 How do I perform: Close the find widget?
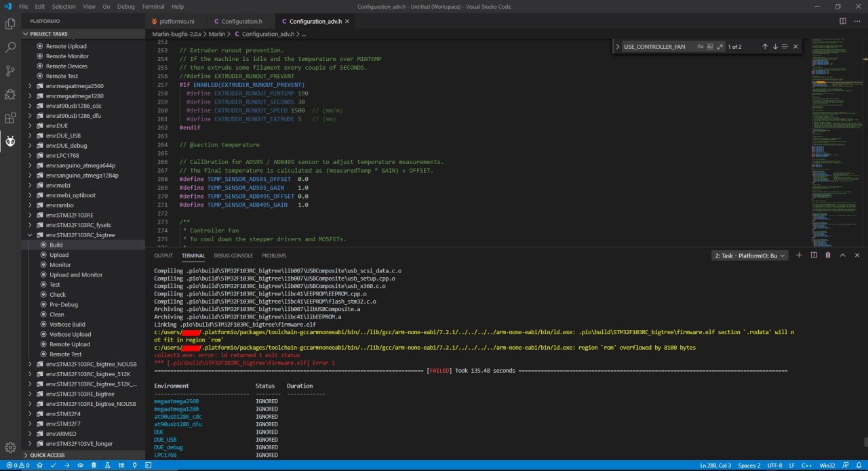(x=795, y=47)
